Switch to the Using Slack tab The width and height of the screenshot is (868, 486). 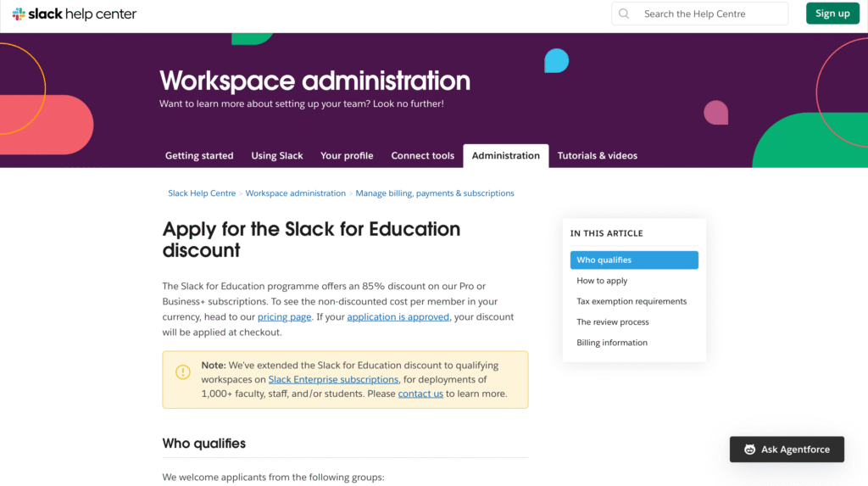277,156
